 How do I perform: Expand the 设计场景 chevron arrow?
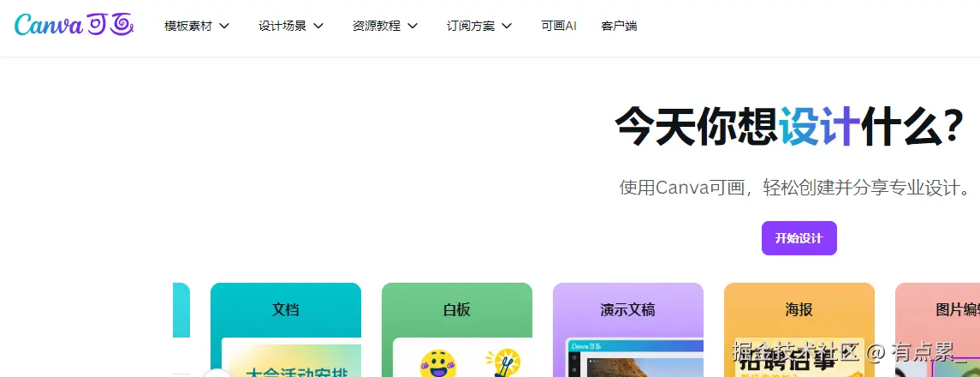(x=318, y=27)
